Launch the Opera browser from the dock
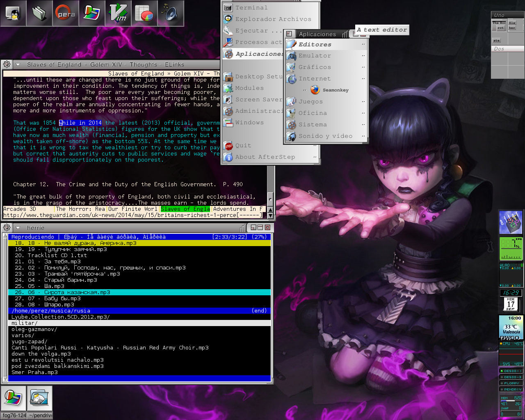 [x=66, y=13]
